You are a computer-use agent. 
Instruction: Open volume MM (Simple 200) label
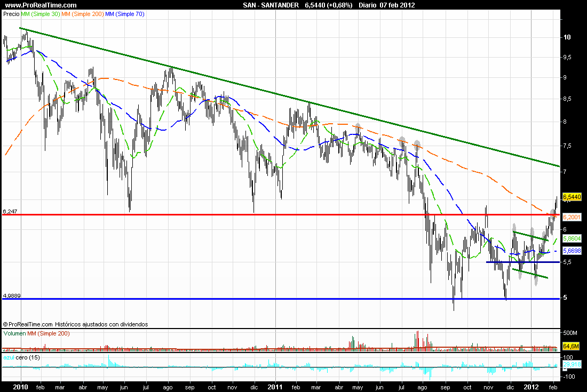click(x=49, y=334)
